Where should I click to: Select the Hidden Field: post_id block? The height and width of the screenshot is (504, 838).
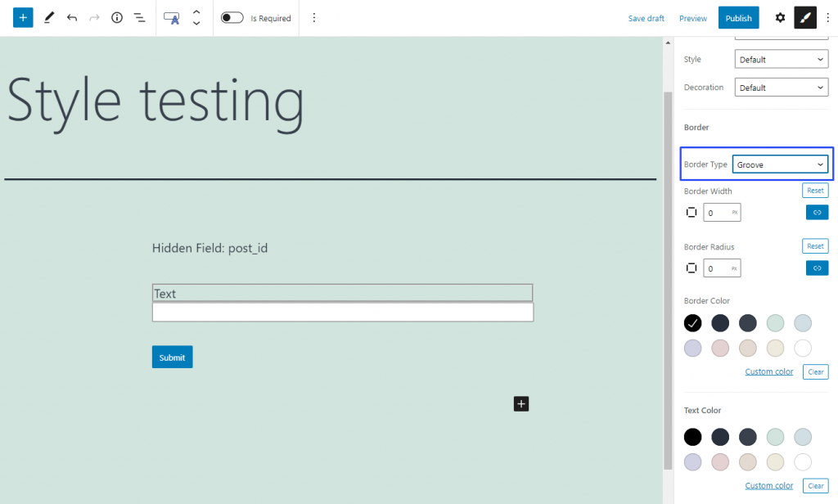click(x=209, y=248)
